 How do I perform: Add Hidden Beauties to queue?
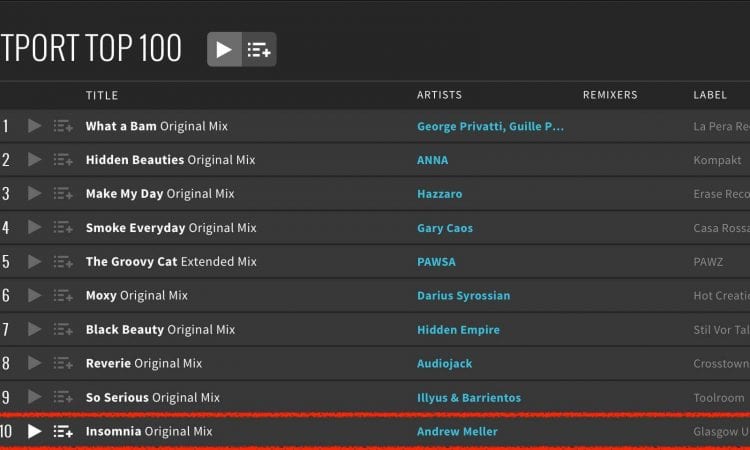(63, 160)
